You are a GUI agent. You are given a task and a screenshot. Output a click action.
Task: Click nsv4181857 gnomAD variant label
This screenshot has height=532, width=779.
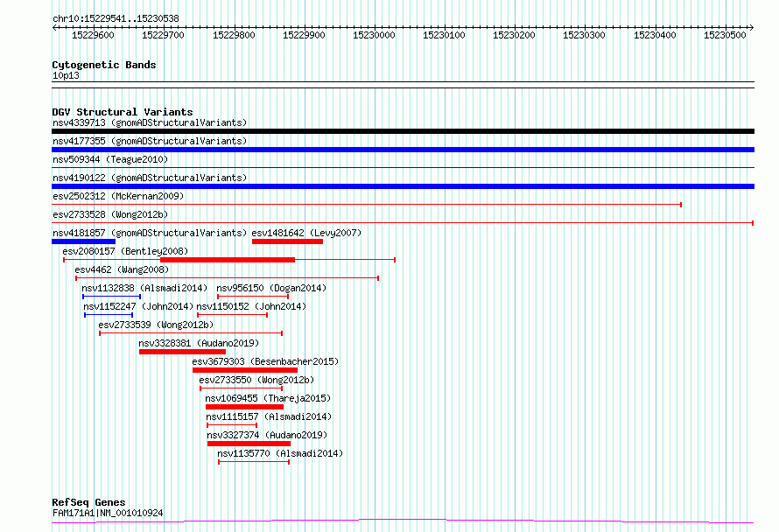click(150, 233)
